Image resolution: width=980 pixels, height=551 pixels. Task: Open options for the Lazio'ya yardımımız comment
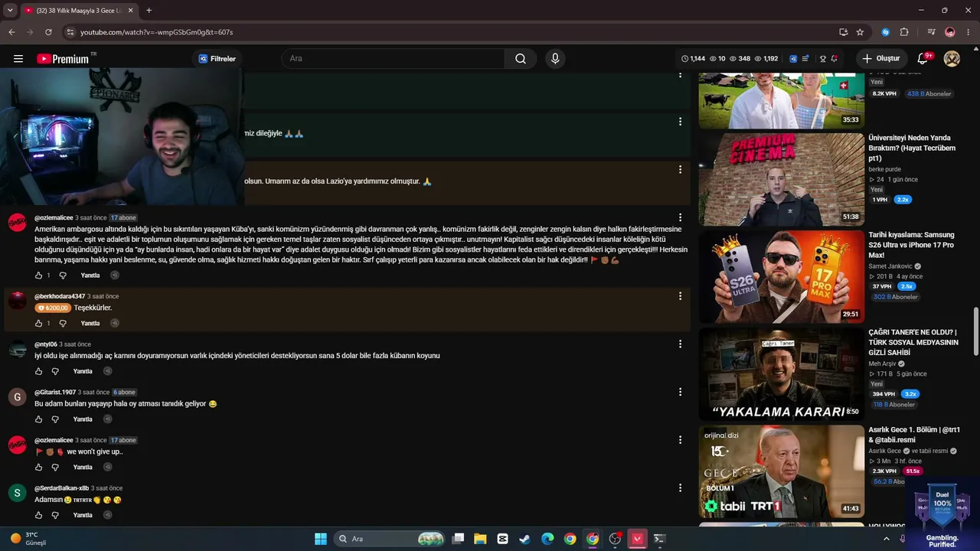(680, 170)
